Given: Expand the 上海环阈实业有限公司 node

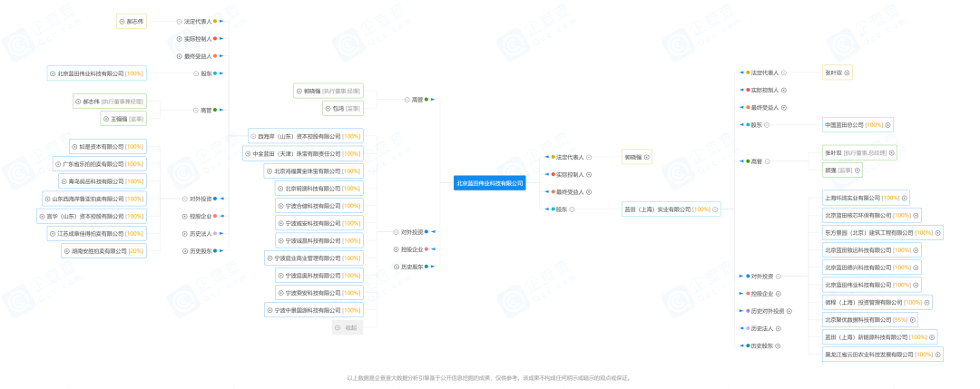Looking at the screenshot, I should (x=905, y=198).
